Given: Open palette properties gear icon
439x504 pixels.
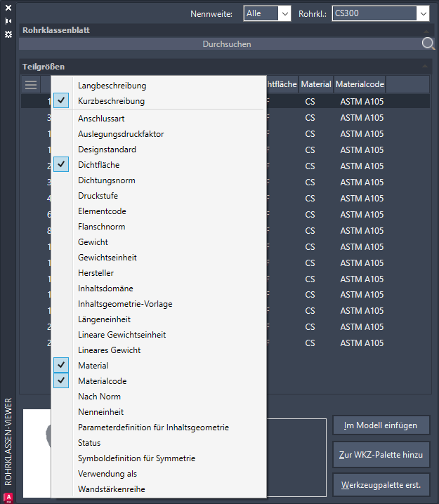Looking at the screenshot, I should tap(8, 34).
